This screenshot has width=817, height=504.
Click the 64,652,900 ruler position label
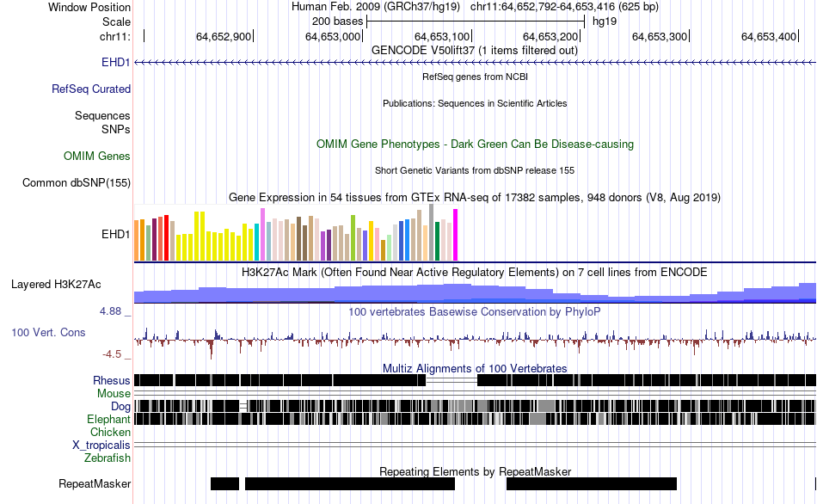(224, 36)
